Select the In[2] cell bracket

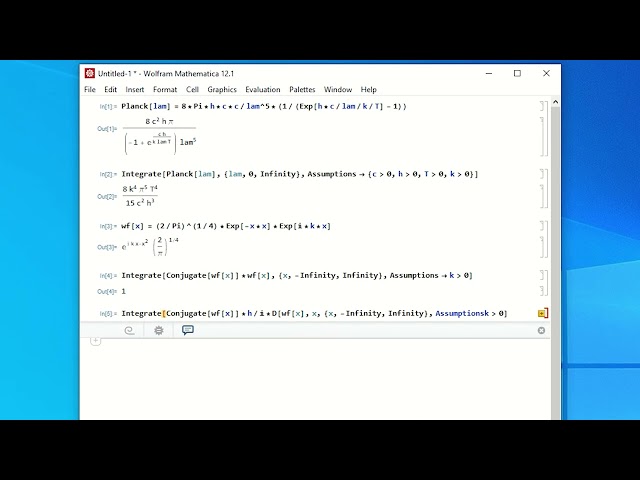(542, 174)
